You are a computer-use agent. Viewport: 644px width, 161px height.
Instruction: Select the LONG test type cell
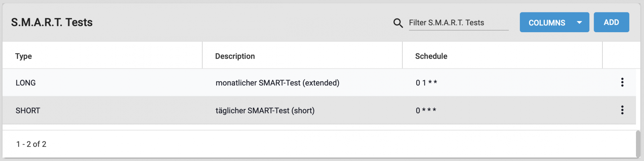(x=25, y=83)
